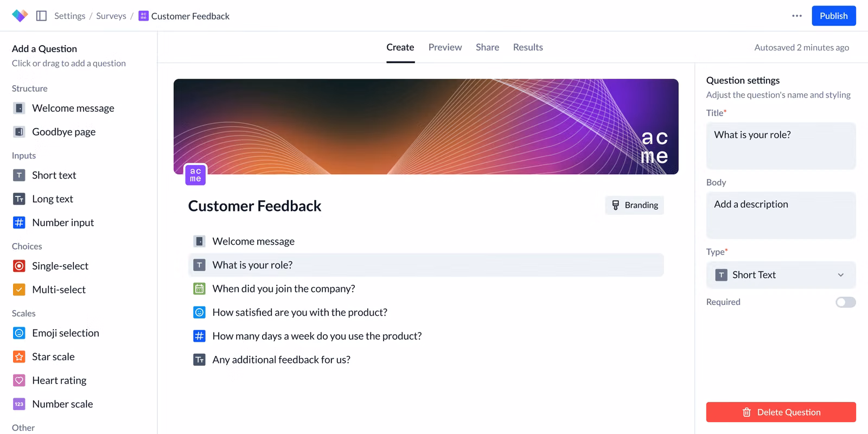Toggle the sidebar panel icon
Screen dimensions: 868x434
pos(41,16)
